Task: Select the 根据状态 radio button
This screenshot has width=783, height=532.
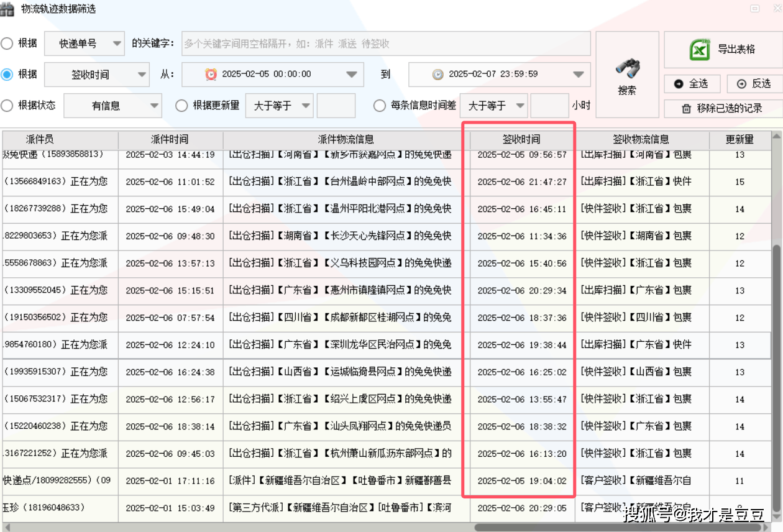Action: click(7, 106)
